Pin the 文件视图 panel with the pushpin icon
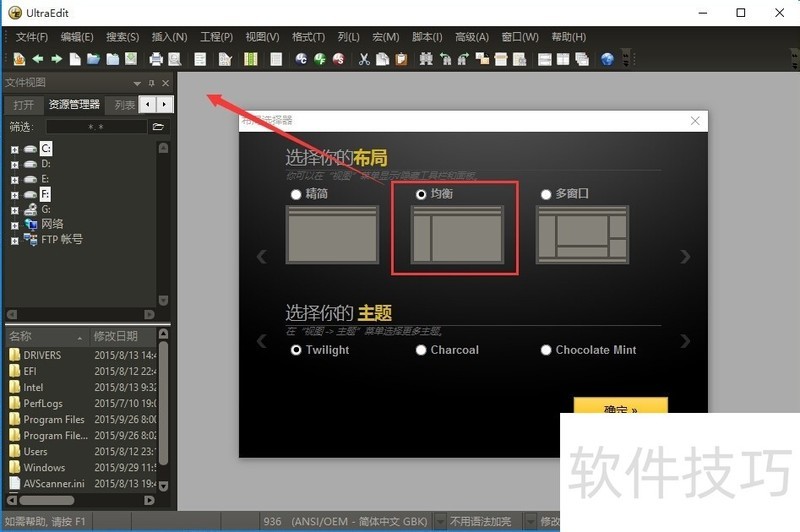Viewport: 800px width, 532px height. click(151, 83)
